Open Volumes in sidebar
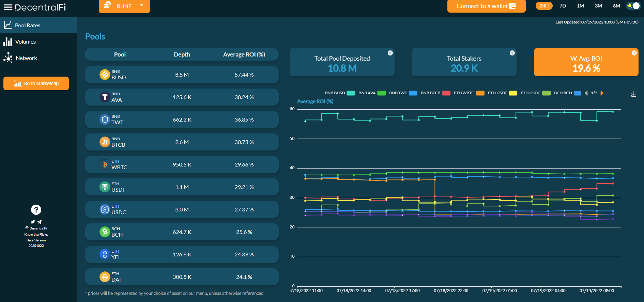The image size is (644, 302). pos(39,42)
